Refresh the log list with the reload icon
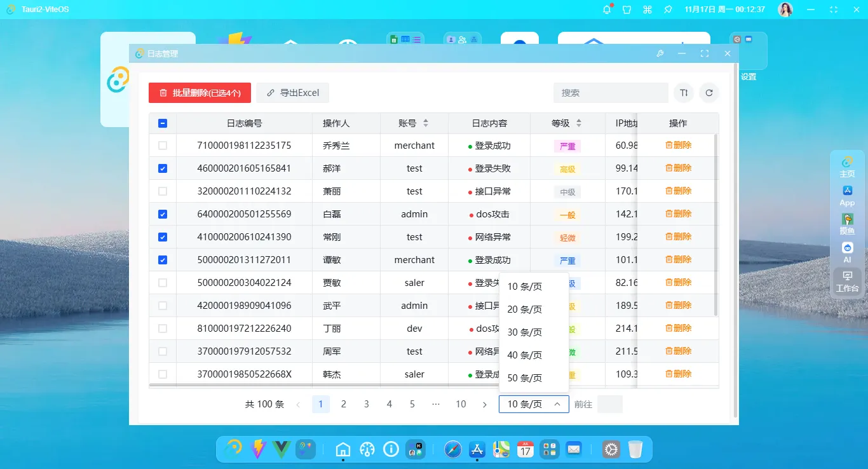 pyautogui.click(x=709, y=92)
